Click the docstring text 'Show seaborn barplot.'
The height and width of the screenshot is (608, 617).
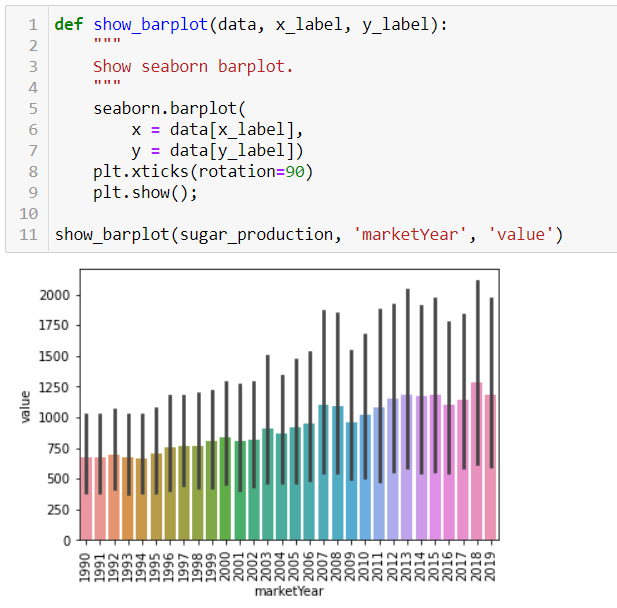pos(193,67)
